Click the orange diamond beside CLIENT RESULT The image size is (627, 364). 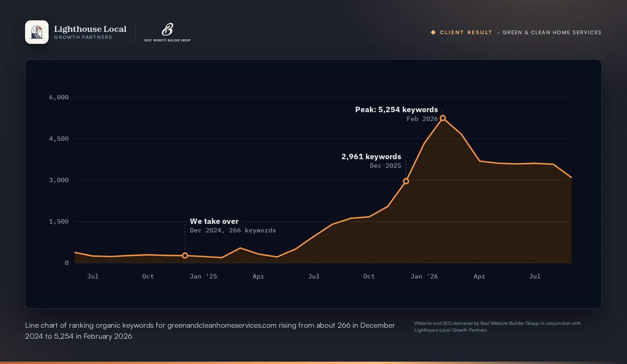(433, 32)
